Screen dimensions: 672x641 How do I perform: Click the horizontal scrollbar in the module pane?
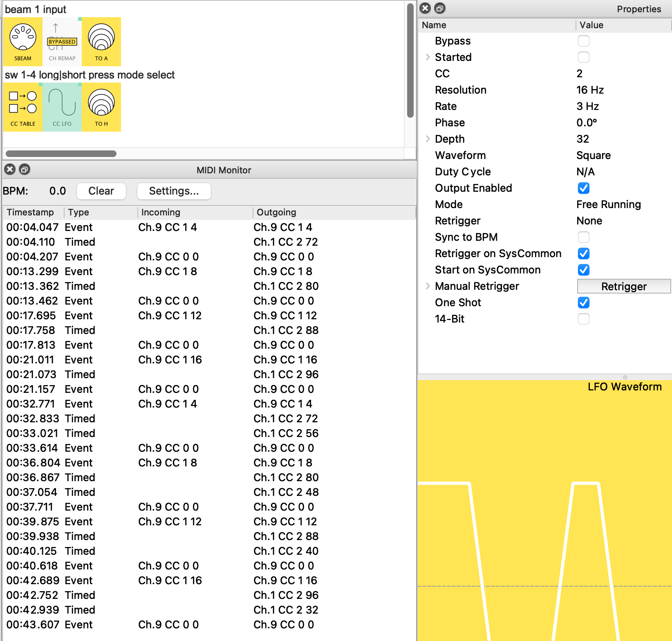point(61,154)
